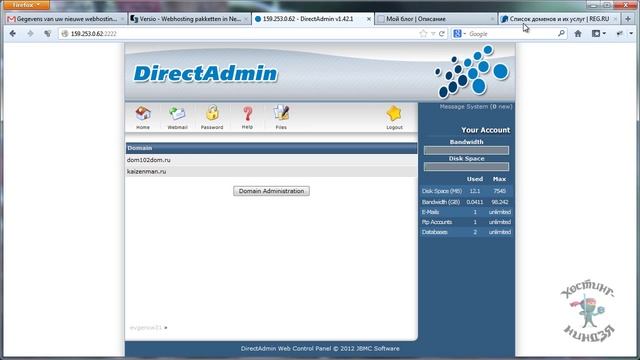
Task: Click the Ftp Accounts row
Action: pos(466,222)
